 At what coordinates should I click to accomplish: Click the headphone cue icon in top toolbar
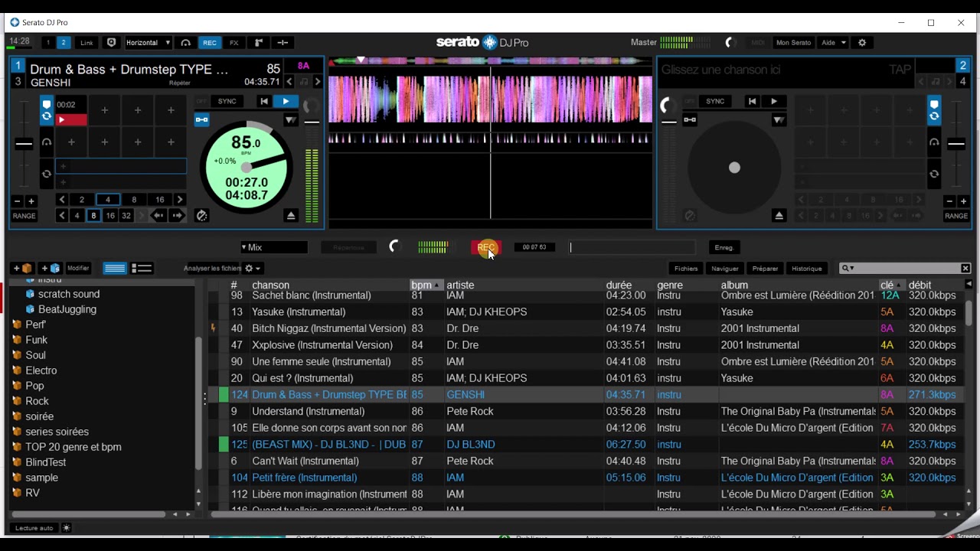tap(185, 43)
